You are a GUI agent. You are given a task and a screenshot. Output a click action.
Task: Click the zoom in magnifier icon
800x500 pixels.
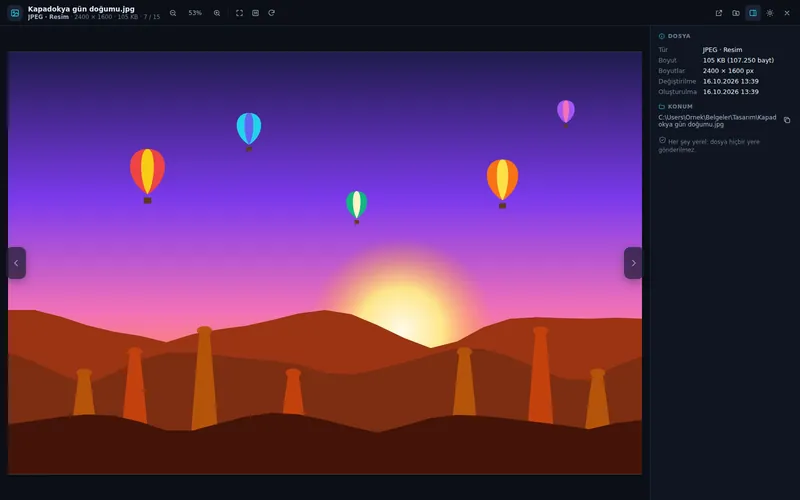tap(217, 13)
